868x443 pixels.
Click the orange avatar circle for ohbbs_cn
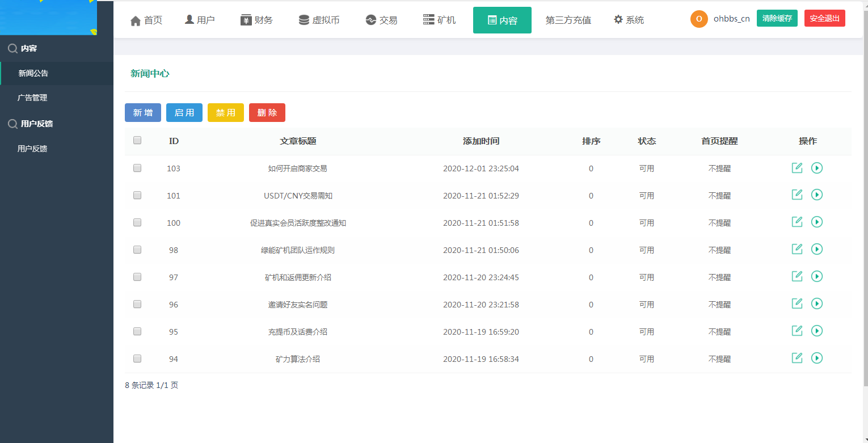pyautogui.click(x=699, y=19)
